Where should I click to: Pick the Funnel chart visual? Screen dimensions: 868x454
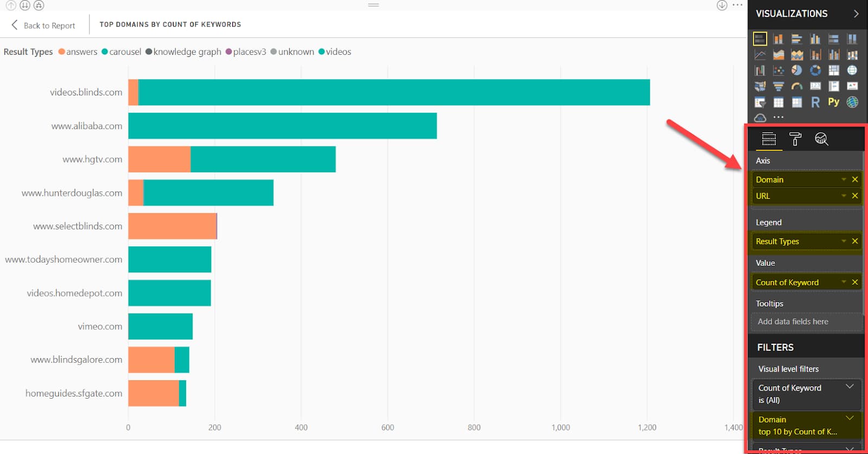pos(778,86)
